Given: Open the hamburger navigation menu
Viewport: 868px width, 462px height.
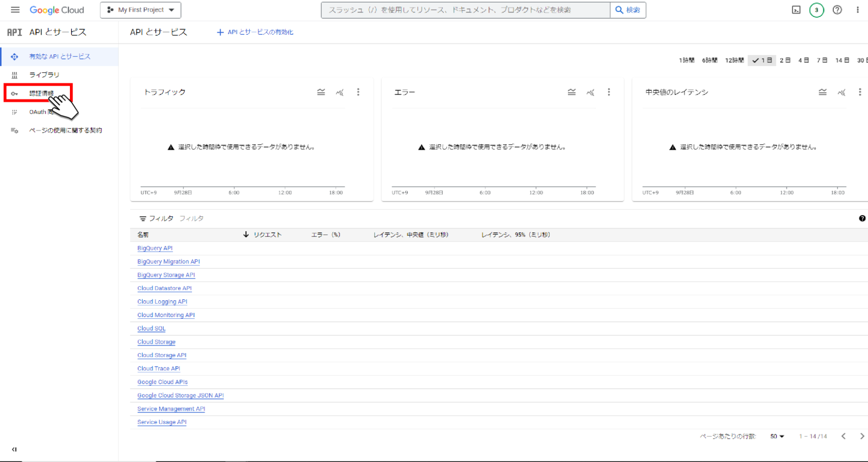Looking at the screenshot, I should (x=15, y=10).
